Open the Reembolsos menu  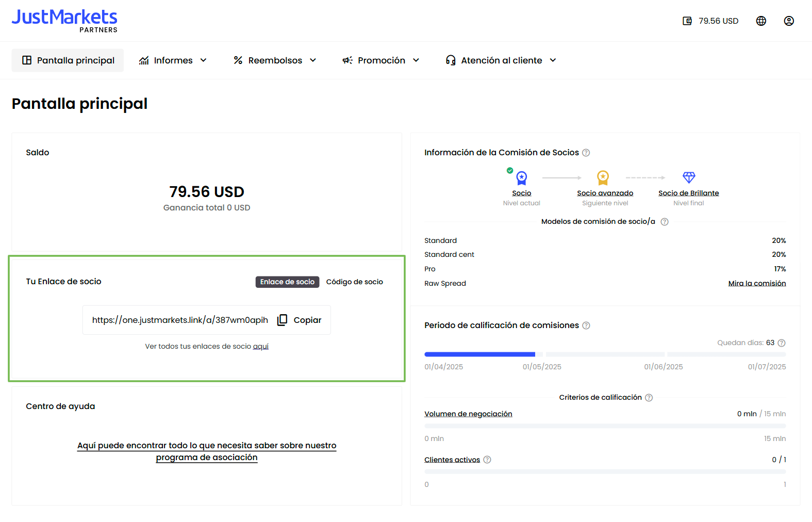(x=275, y=60)
